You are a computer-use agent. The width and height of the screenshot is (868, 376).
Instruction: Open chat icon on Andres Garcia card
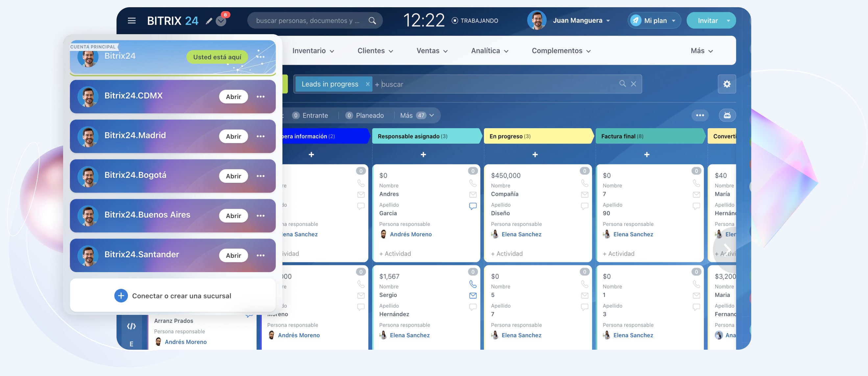tap(473, 206)
